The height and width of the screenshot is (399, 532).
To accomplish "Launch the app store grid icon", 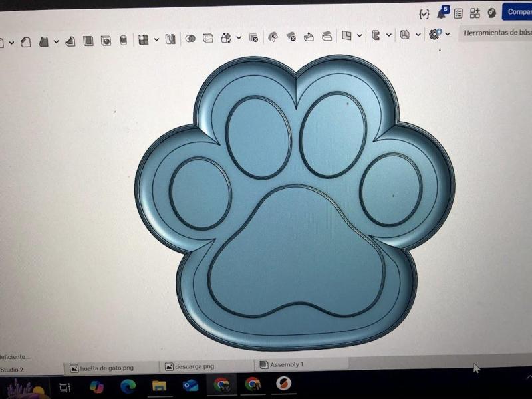I will [x=475, y=12].
